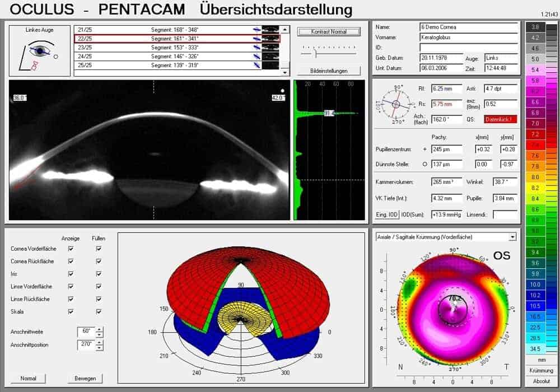Viewport: 560px width, 392px height.
Task: Click the Bewegen button
Action: 85,379
